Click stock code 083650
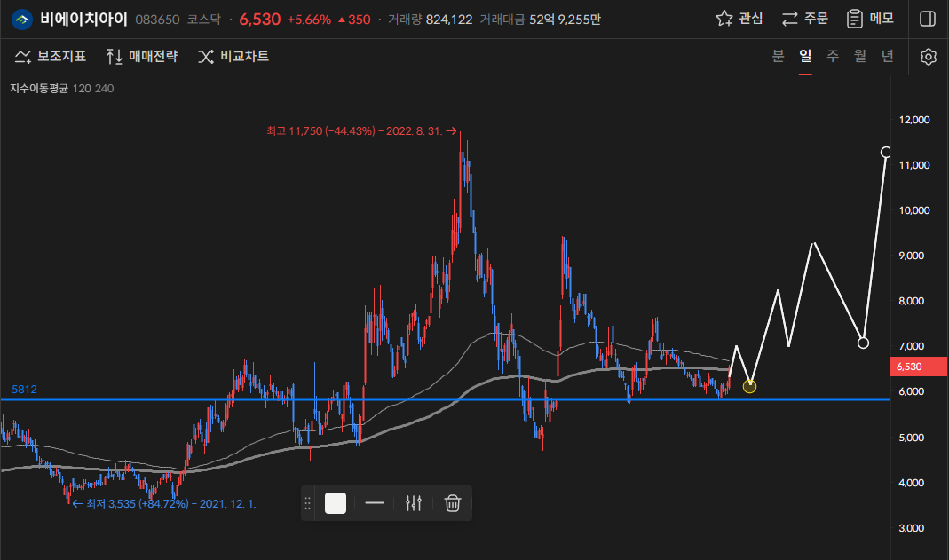This screenshot has height=560, width=949. point(157,20)
